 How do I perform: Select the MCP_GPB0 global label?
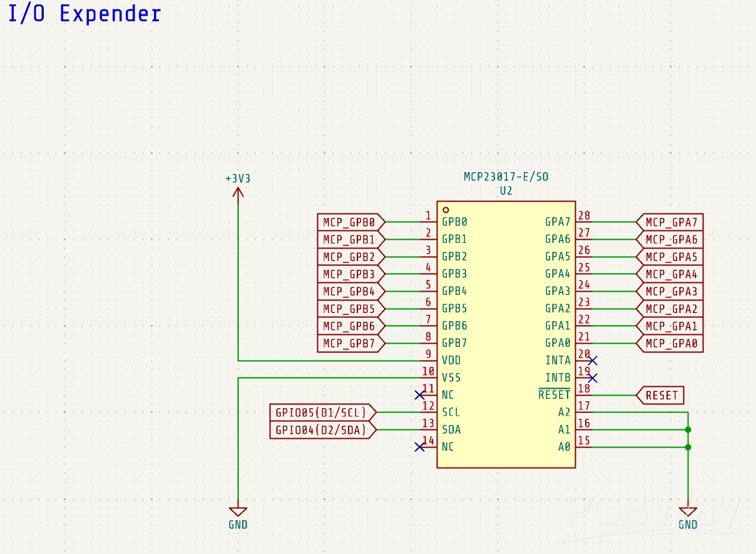click(x=350, y=222)
